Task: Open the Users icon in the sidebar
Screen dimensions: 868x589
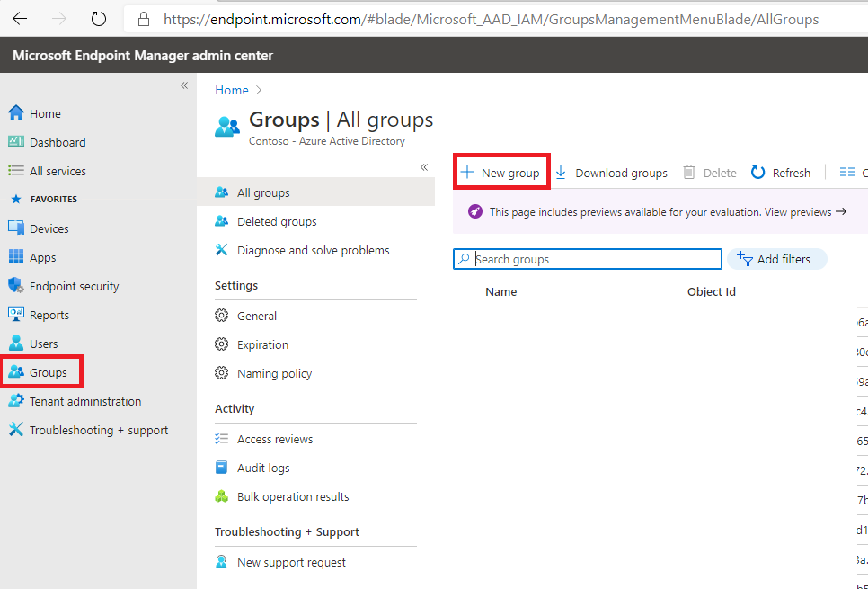Action: tap(16, 344)
